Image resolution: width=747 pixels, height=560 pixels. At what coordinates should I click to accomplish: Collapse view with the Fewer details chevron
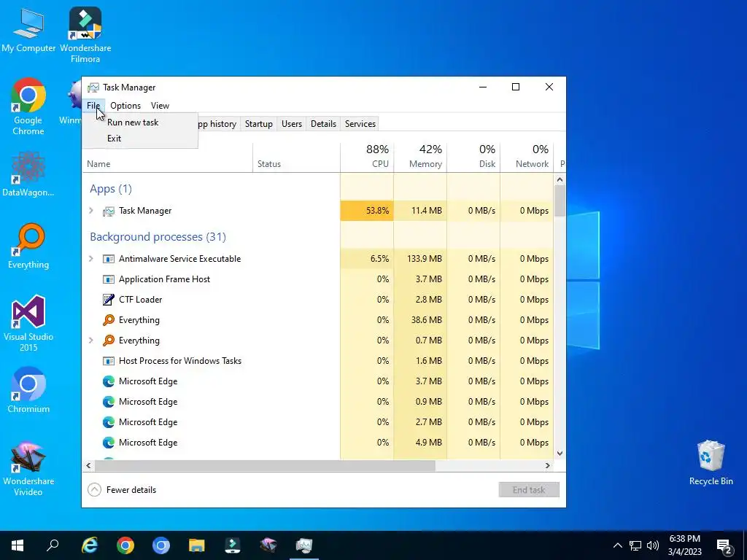pyautogui.click(x=94, y=490)
